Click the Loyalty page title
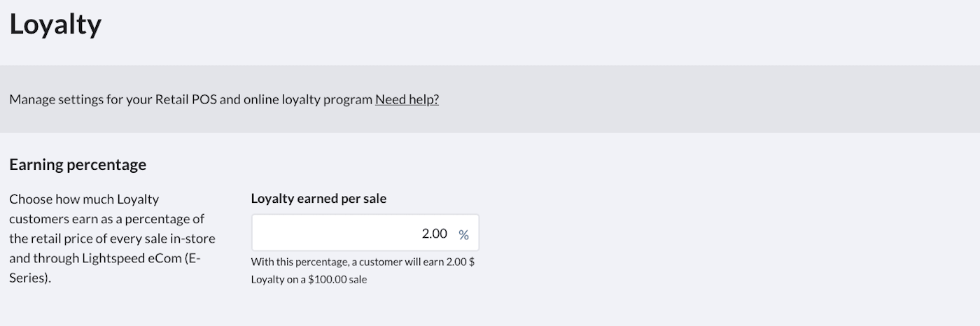This screenshot has height=326, width=980. click(x=55, y=25)
